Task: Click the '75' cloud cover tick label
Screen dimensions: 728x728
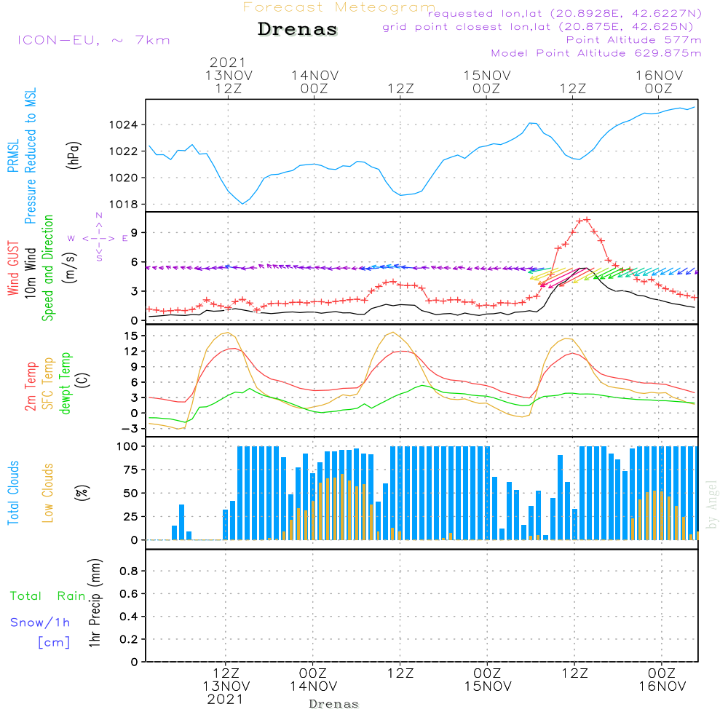Action: [x=131, y=470]
